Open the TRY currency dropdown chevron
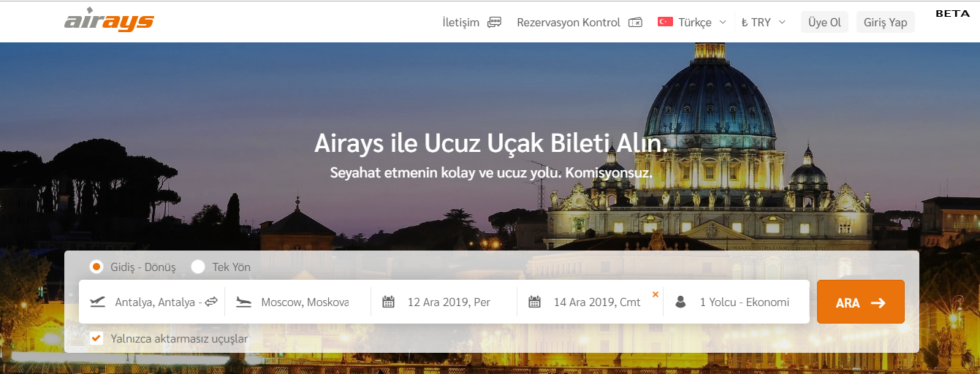 pyautogui.click(x=782, y=22)
